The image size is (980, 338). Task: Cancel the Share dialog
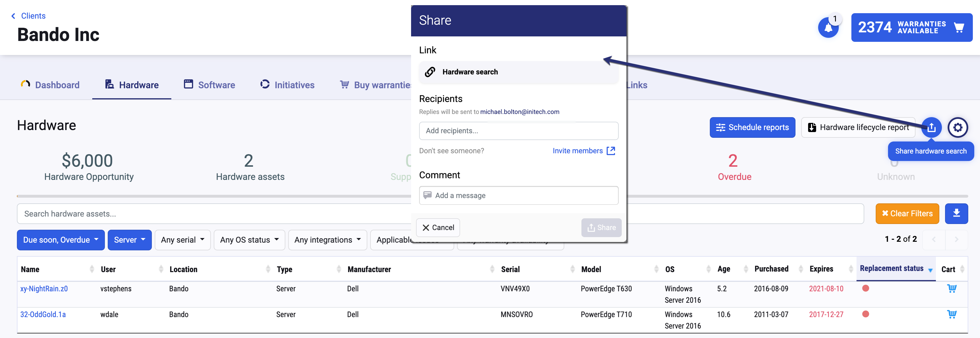438,227
